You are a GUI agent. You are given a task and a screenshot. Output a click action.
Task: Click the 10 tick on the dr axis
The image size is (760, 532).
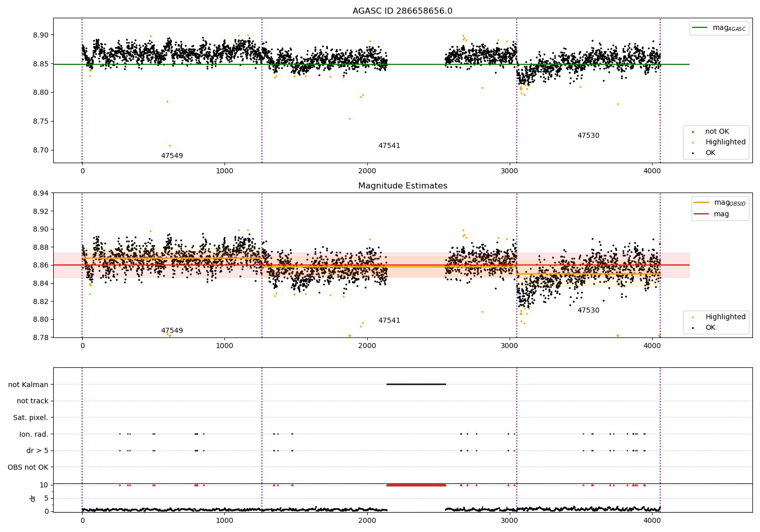tap(44, 485)
